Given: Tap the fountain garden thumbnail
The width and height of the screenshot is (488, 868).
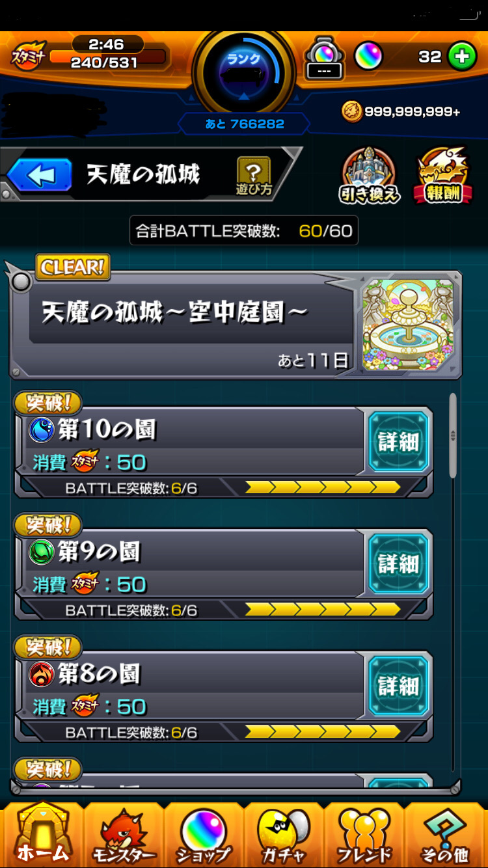Looking at the screenshot, I should (x=408, y=324).
